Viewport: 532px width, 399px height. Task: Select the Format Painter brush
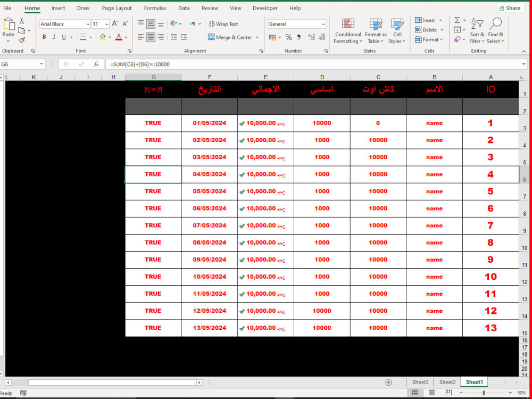(22, 40)
